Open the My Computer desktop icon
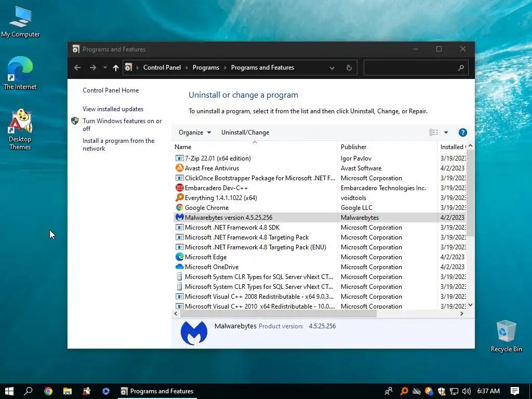This screenshot has height=399, width=532. (x=20, y=22)
